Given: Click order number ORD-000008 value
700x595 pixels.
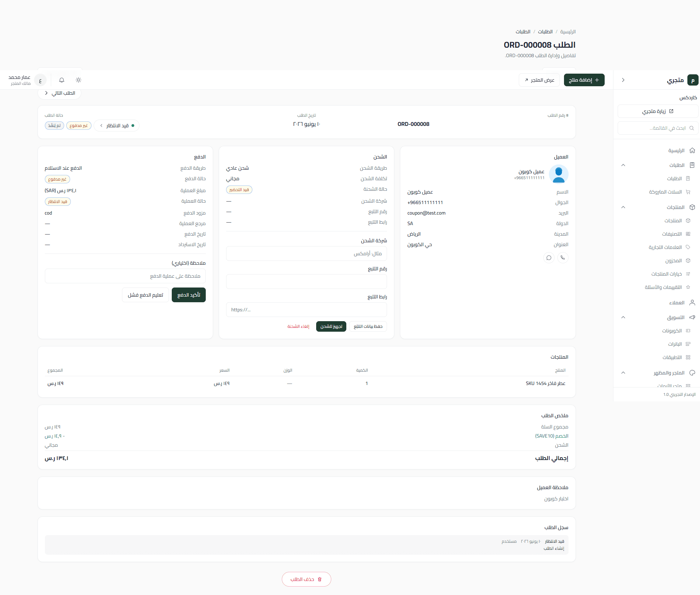Looking at the screenshot, I should 413,124.
